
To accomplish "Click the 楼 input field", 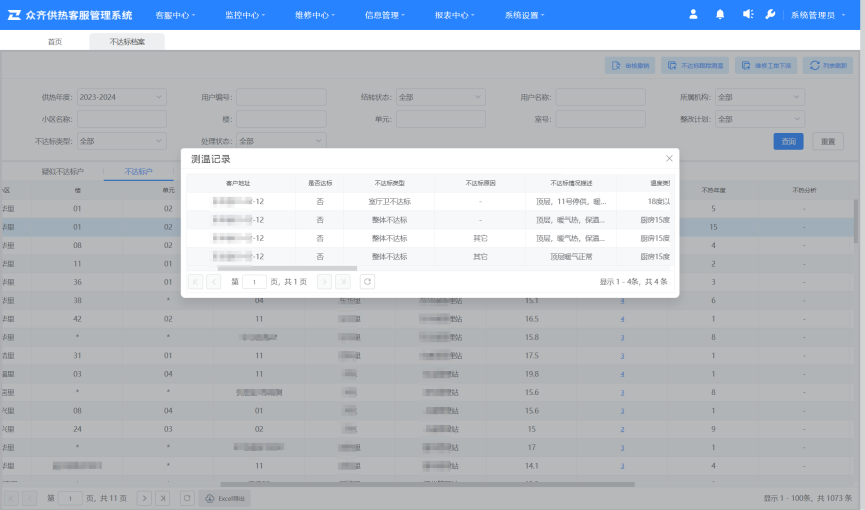I will 281,119.
